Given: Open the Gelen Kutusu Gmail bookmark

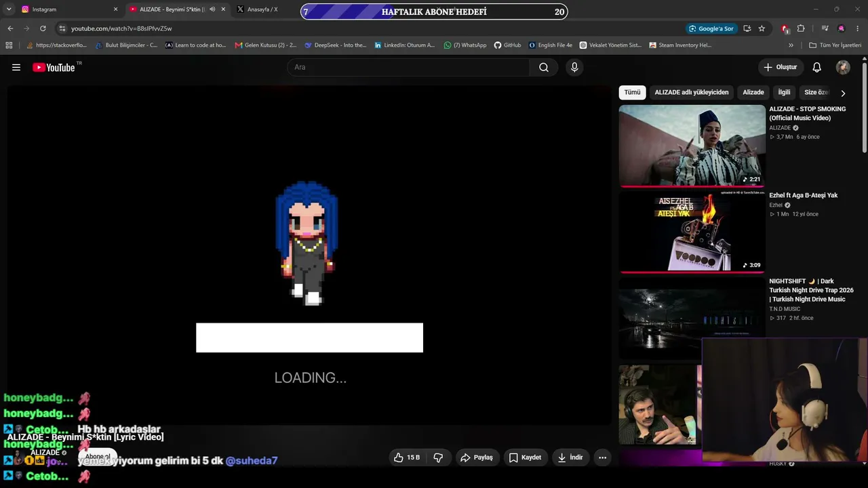Looking at the screenshot, I should pos(266,45).
